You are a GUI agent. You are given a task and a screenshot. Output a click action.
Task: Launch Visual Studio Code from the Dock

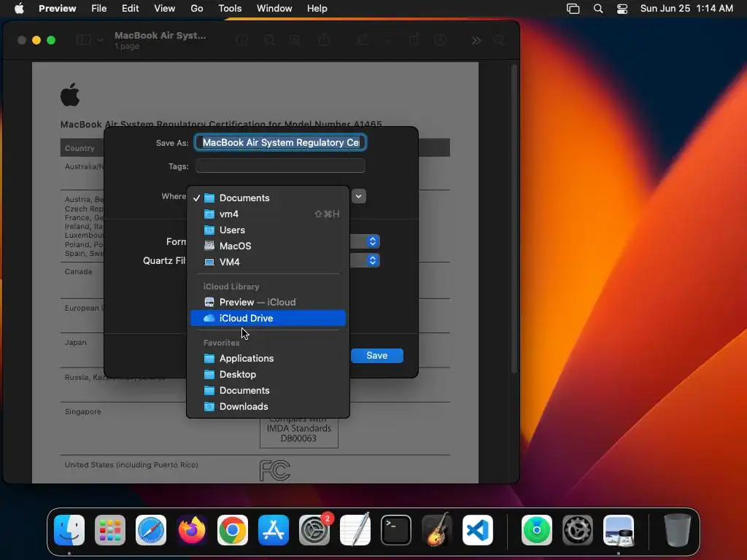478,530
